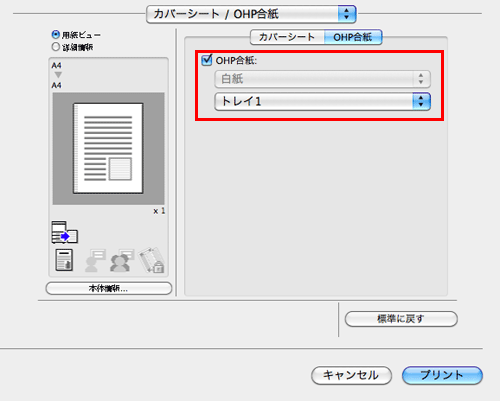The height and width of the screenshot is (401, 500).
Task: Click the locked page rotation icon
Action: 152,260
